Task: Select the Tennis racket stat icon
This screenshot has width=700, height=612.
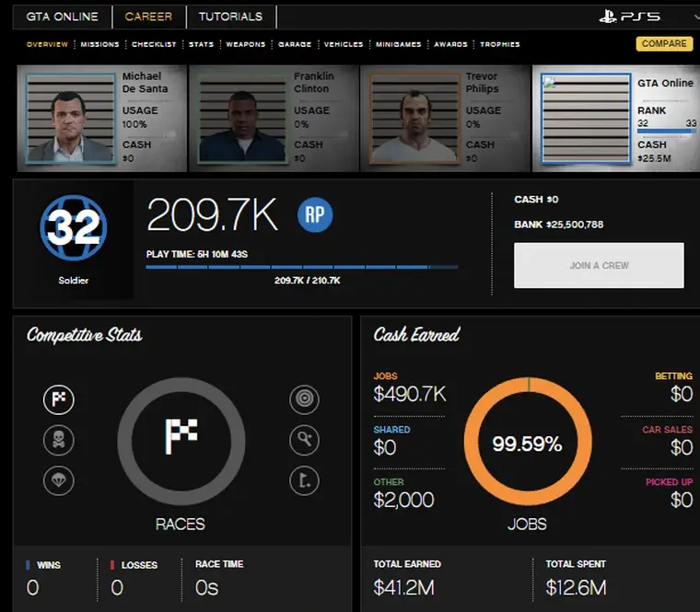Action: 304,440
